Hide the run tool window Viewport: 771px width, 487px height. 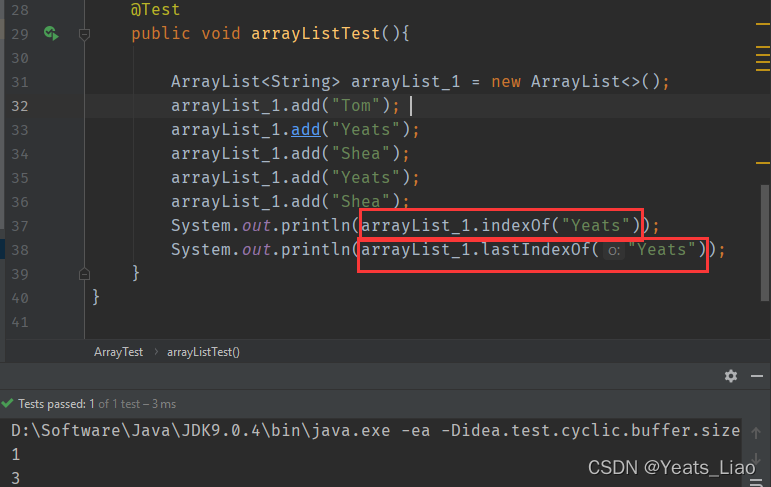click(x=757, y=376)
